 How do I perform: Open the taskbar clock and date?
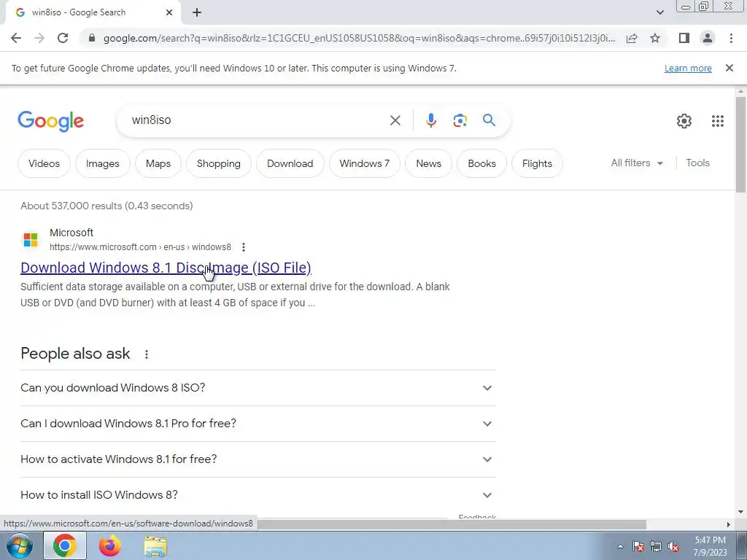tap(710, 546)
